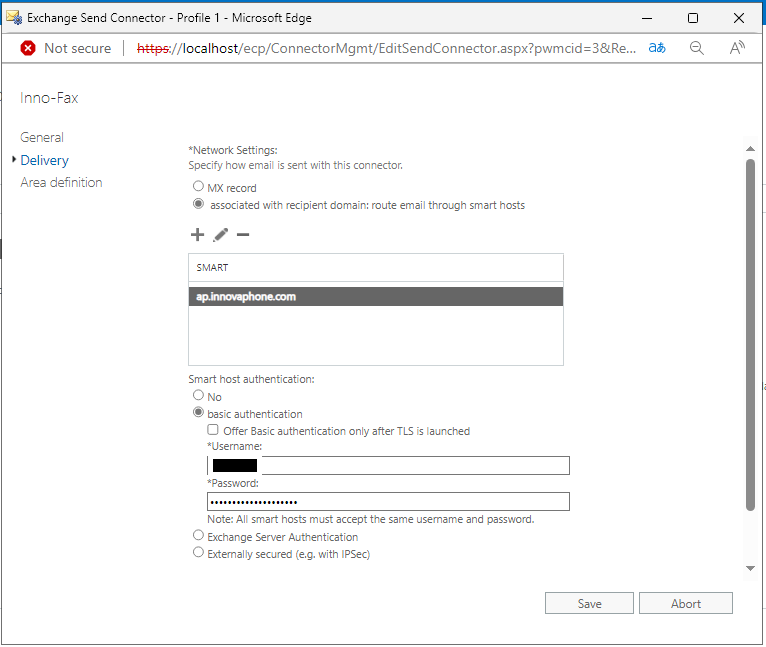Screen dimensions: 766x647
Task: Click the Read aloud icon in address bar
Action: 737,48
